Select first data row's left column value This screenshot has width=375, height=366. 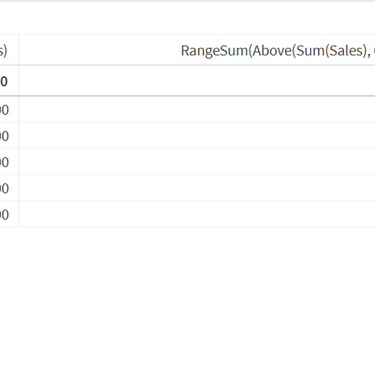pyautogui.click(x=4, y=110)
